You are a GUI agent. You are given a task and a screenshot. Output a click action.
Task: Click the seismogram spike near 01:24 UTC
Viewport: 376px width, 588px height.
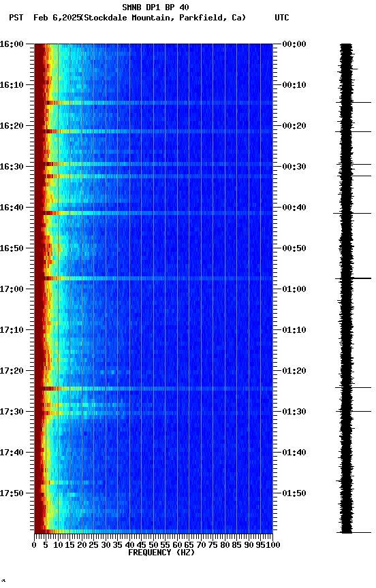click(353, 388)
